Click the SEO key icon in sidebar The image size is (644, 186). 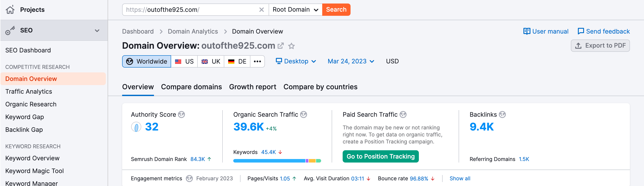[10, 30]
